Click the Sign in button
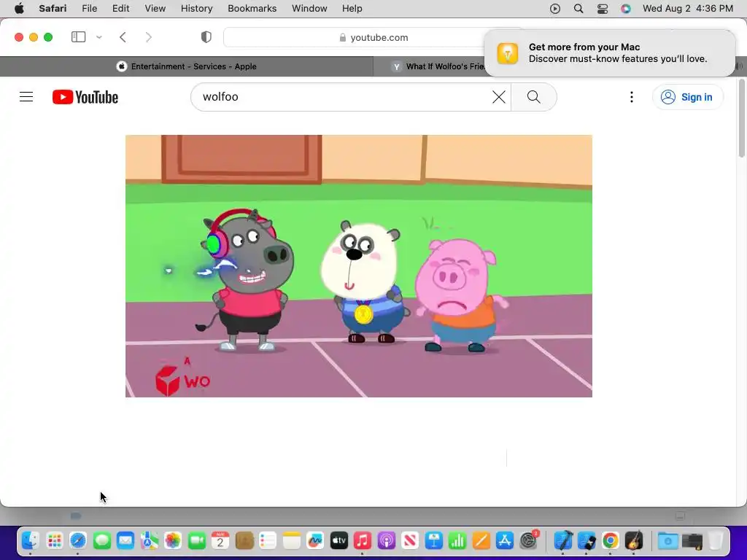This screenshot has width=747, height=560. [687, 97]
